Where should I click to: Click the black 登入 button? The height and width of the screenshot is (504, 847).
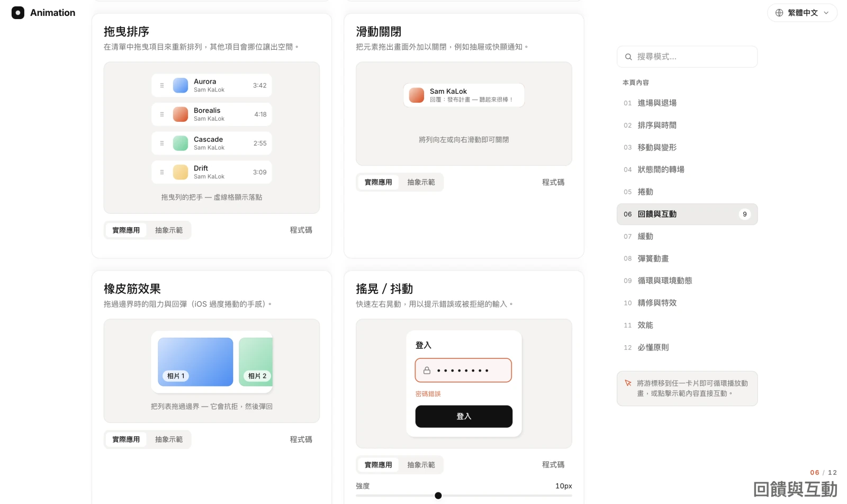pyautogui.click(x=464, y=417)
